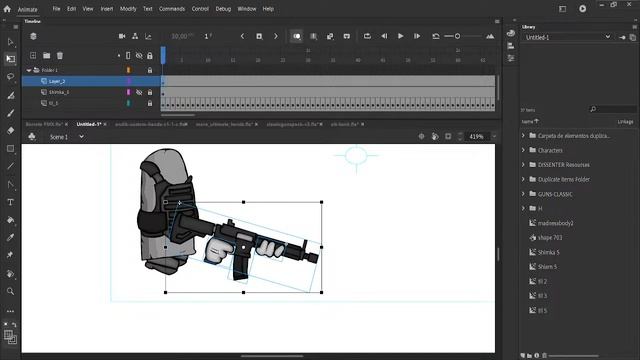
Task: Insert keyframe using timeline button
Action: click(259, 36)
